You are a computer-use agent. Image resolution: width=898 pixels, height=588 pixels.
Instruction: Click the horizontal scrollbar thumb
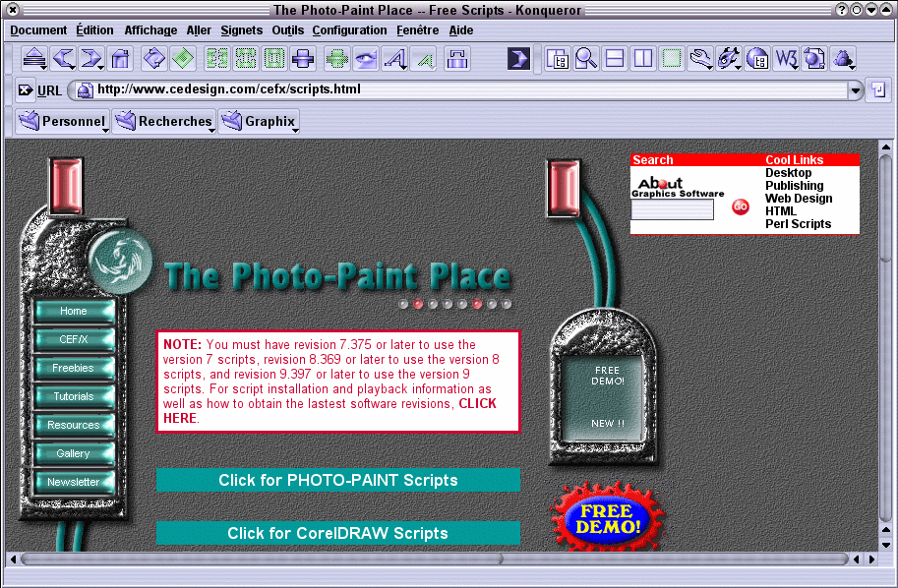pyautogui.click(x=261, y=559)
